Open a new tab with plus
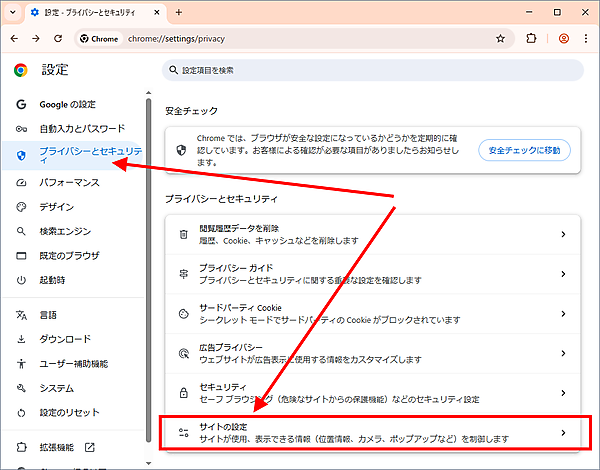Screen dimensions: 600x470 coord(179,12)
